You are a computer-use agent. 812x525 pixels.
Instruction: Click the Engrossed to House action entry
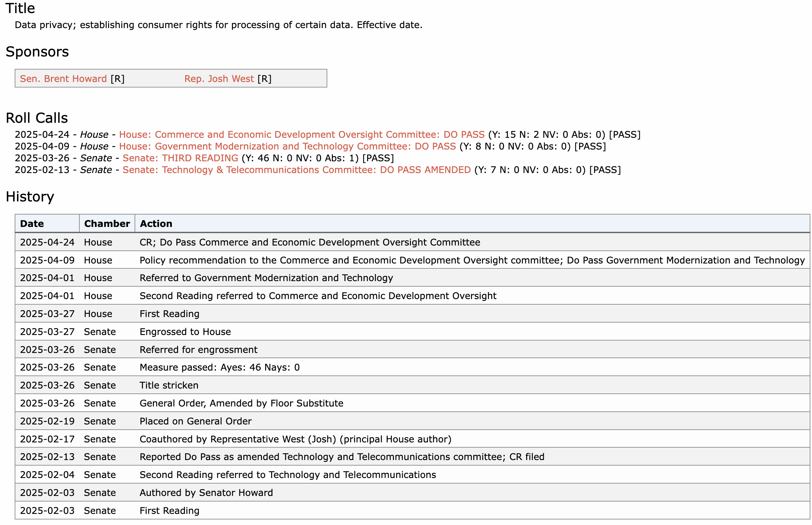(185, 332)
